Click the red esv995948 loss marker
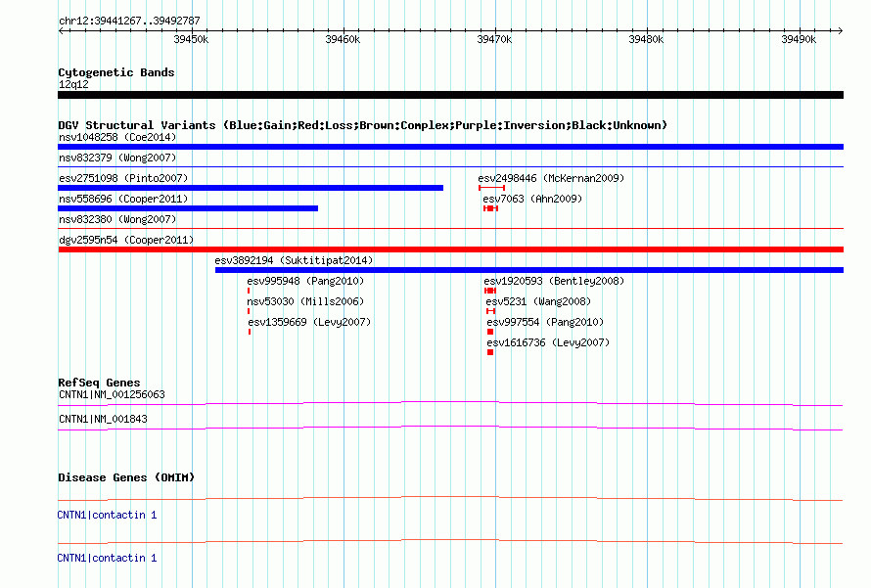Image resolution: width=871 pixels, height=588 pixels. click(x=249, y=291)
